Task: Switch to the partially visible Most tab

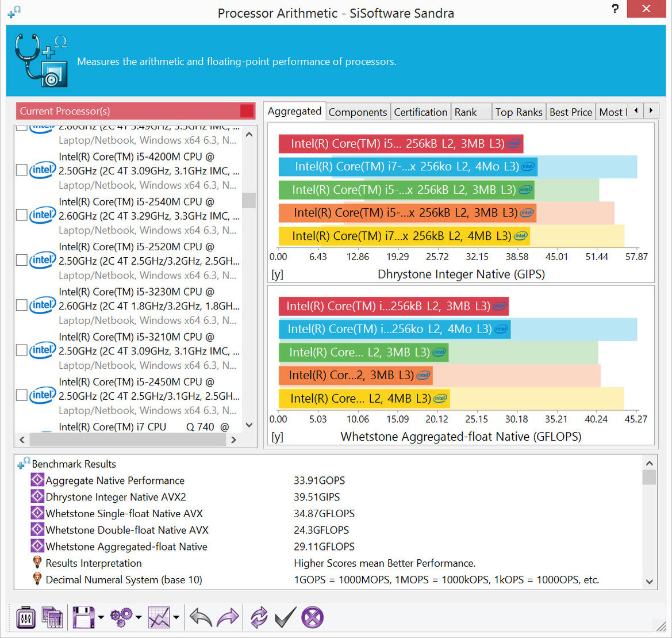Action: click(x=612, y=112)
